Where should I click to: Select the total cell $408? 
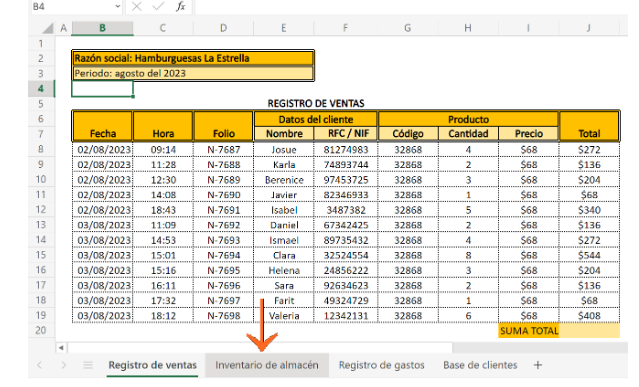coord(589,315)
